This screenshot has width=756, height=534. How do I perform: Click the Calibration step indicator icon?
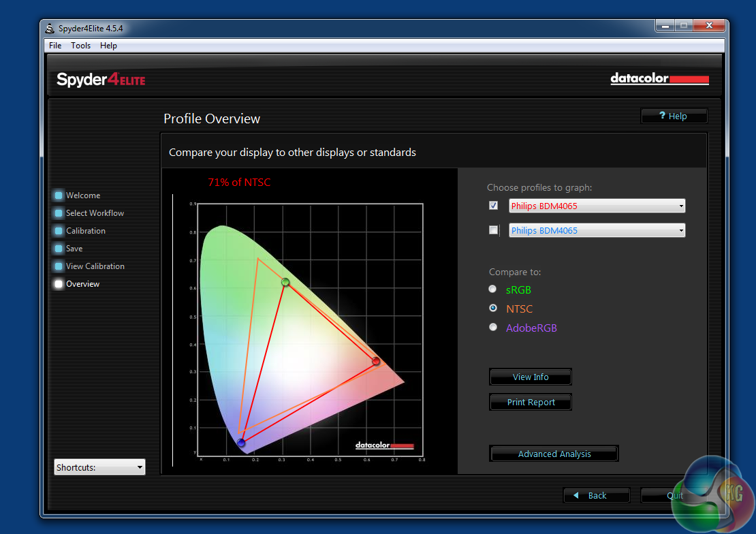coord(59,231)
